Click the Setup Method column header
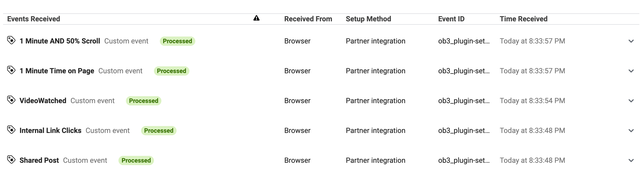The image size is (644, 179). 368,19
